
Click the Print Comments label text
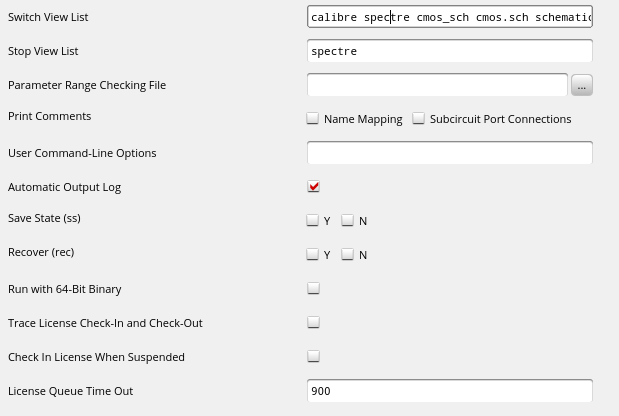pyautogui.click(x=49, y=116)
